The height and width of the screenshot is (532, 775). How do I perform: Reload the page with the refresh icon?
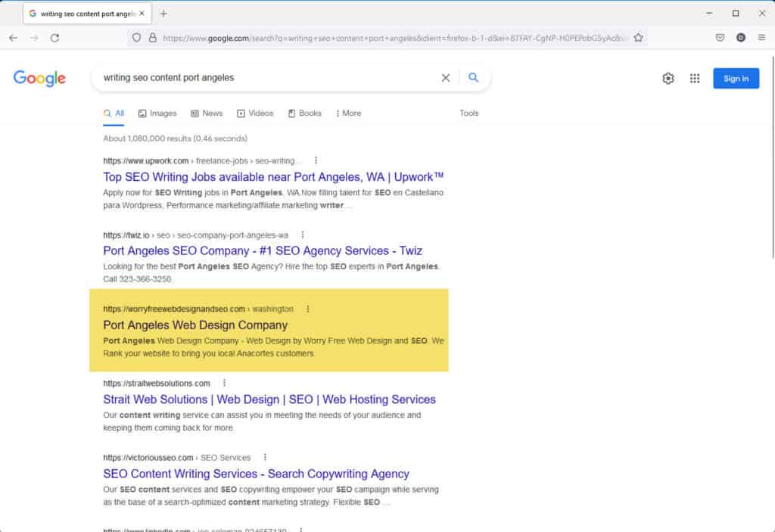coord(54,38)
